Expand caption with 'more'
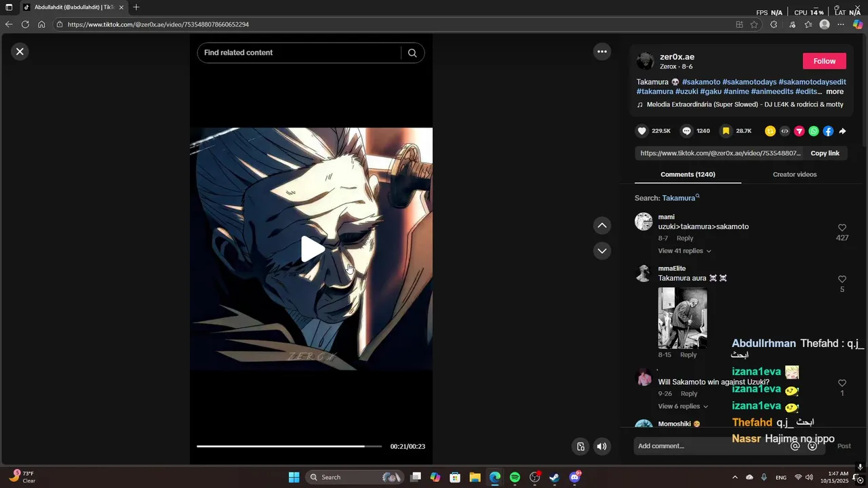The image size is (868, 488). [x=835, y=91]
